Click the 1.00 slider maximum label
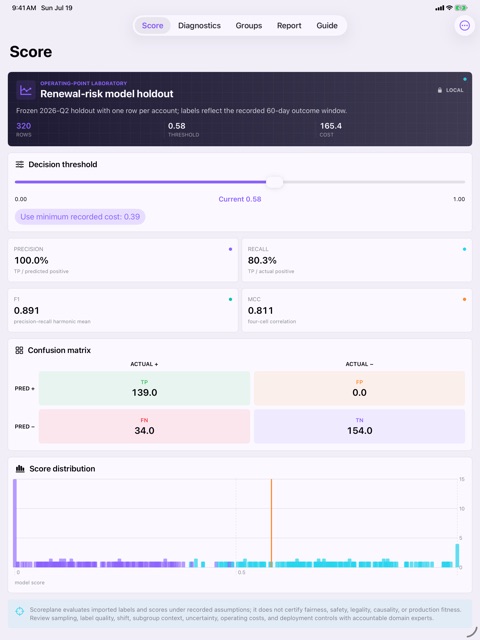The width and height of the screenshot is (480, 640). (459, 199)
